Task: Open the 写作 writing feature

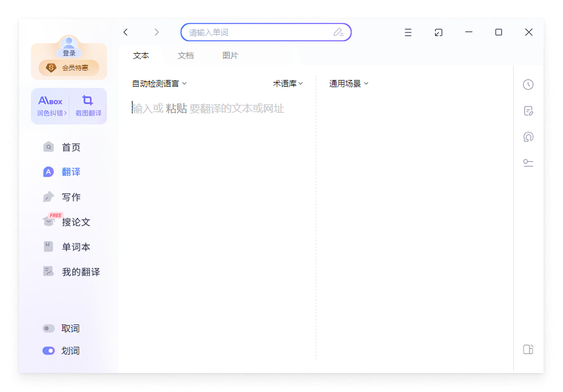Action: (70, 197)
